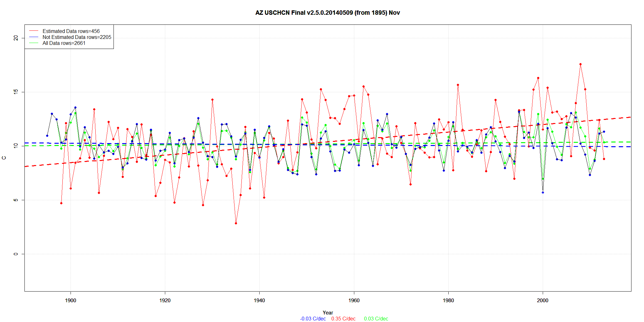Click the 2000 tick label on the x-axis
Image resolution: width=644 pixels, height=322 pixels.
coord(543,300)
